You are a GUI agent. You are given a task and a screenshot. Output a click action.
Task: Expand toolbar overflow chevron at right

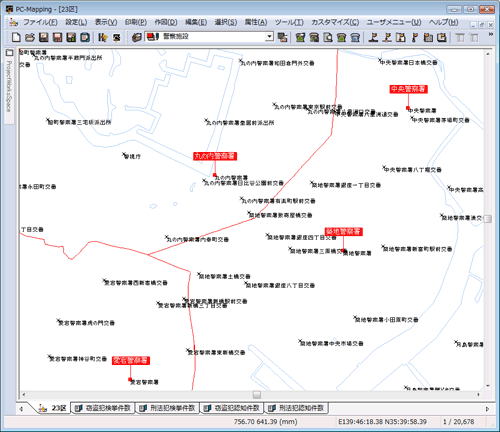tap(491, 34)
